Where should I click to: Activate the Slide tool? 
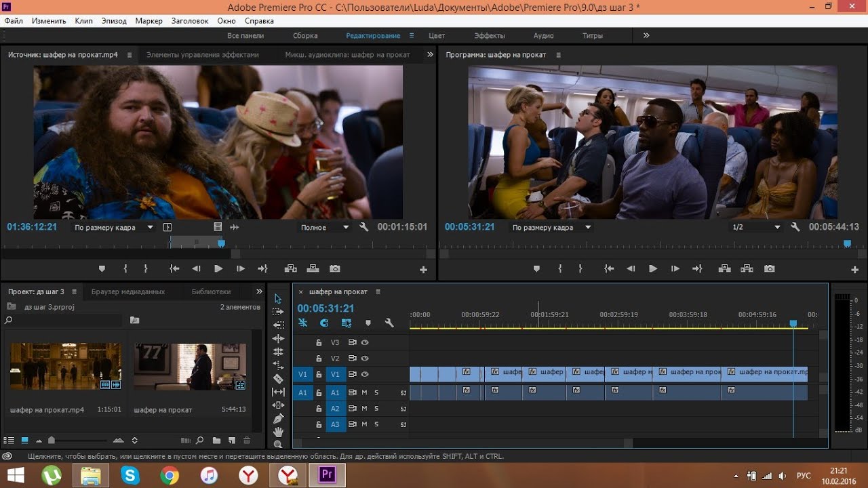[x=278, y=405]
